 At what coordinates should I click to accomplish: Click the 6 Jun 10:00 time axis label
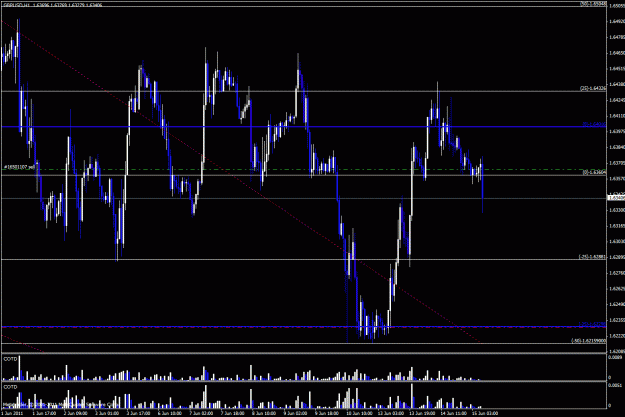pyautogui.click(x=170, y=413)
